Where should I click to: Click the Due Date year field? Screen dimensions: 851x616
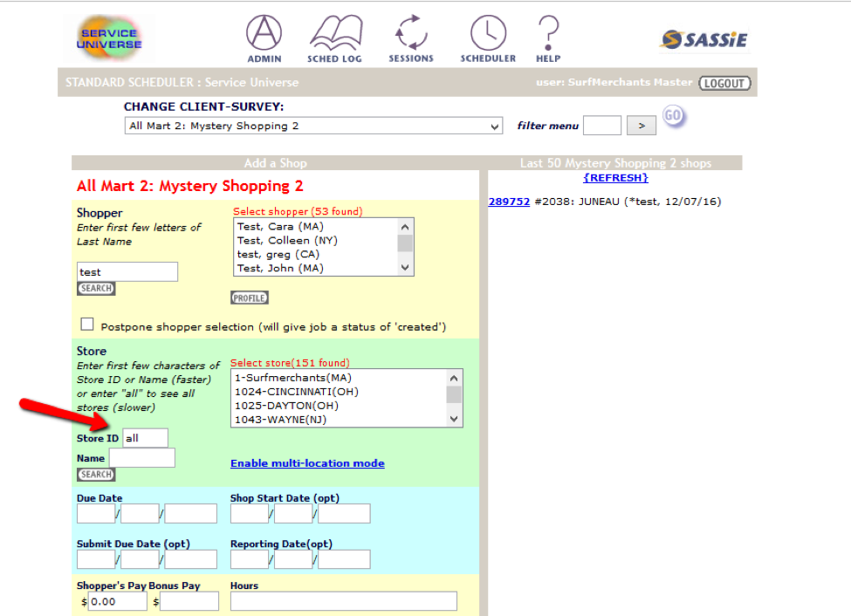click(190, 513)
